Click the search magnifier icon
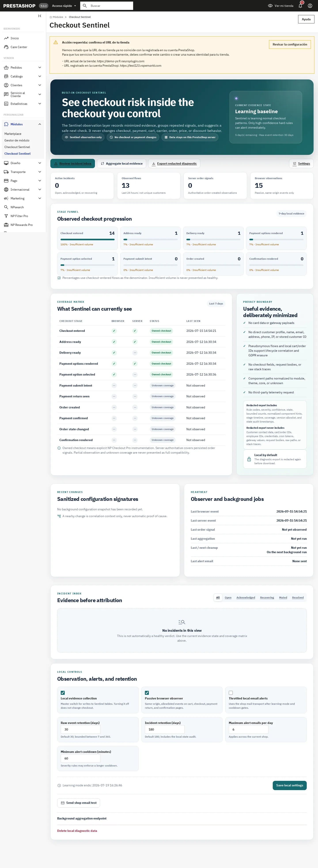The image size is (318, 868). 85,6
